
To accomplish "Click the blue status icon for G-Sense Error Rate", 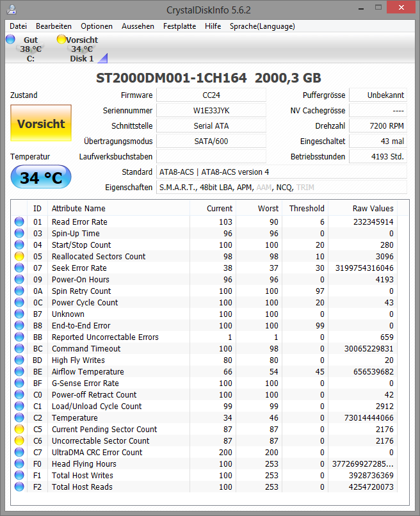I will [19, 383].
